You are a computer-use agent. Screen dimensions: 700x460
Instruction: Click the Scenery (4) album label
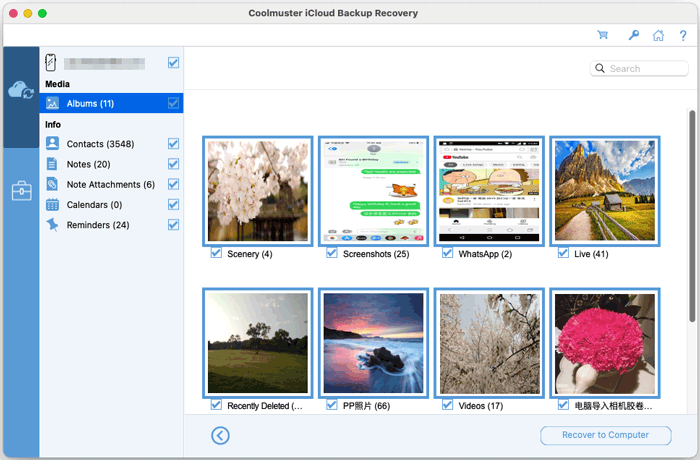click(x=250, y=254)
